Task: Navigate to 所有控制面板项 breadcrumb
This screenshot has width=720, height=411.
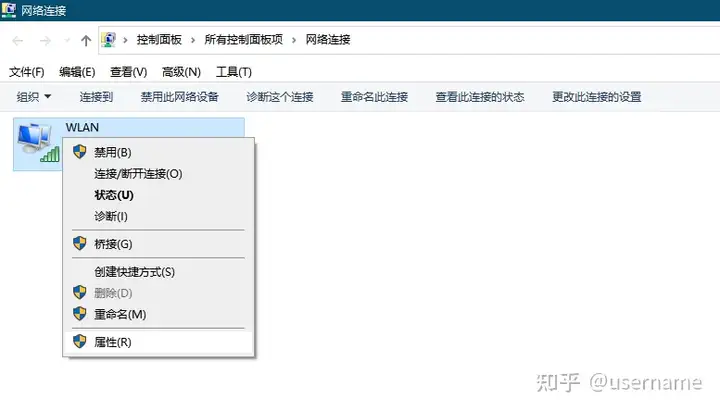Action: pyautogui.click(x=243, y=40)
